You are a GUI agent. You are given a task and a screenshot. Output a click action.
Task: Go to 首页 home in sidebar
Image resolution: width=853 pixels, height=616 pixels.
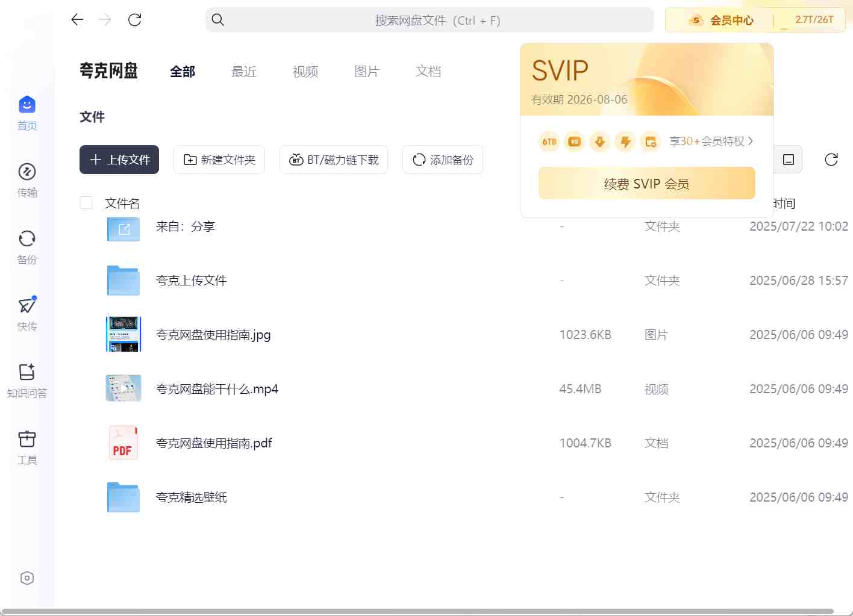(x=27, y=113)
